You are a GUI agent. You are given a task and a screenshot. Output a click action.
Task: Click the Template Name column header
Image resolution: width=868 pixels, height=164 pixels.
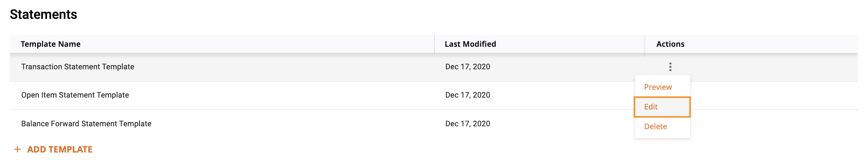pyautogui.click(x=51, y=44)
